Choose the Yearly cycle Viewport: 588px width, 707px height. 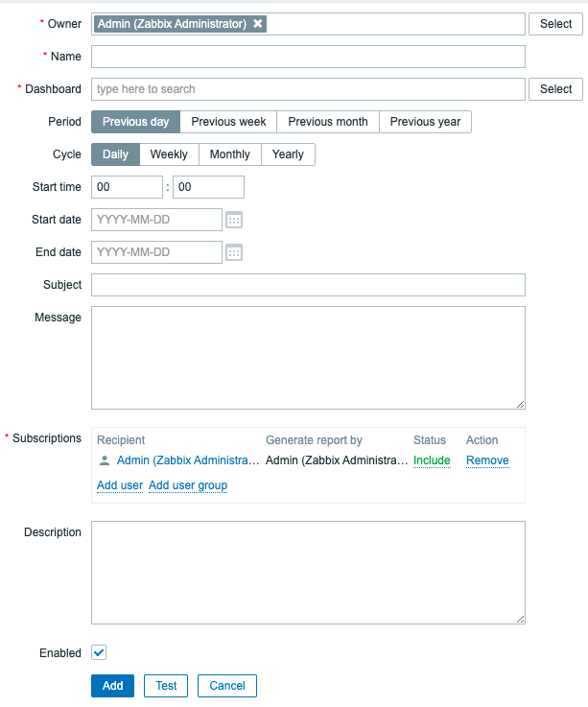(288, 154)
